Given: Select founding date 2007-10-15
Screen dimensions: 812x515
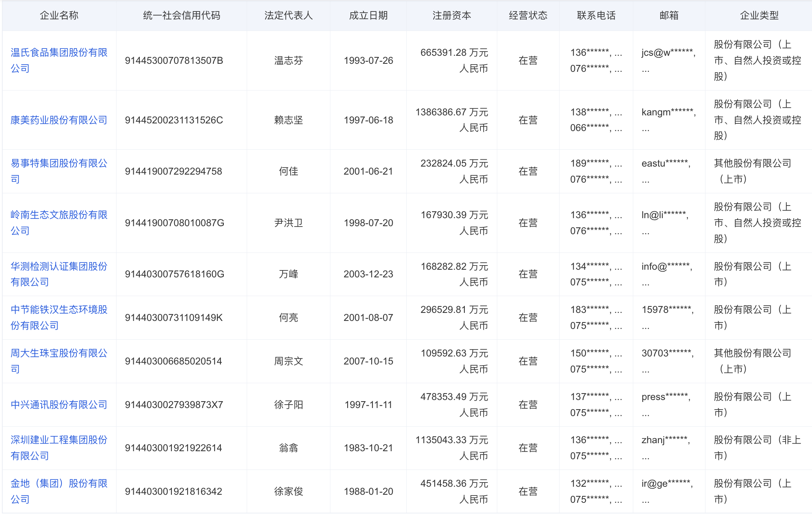Looking at the screenshot, I should pyautogui.click(x=368, y=361).
